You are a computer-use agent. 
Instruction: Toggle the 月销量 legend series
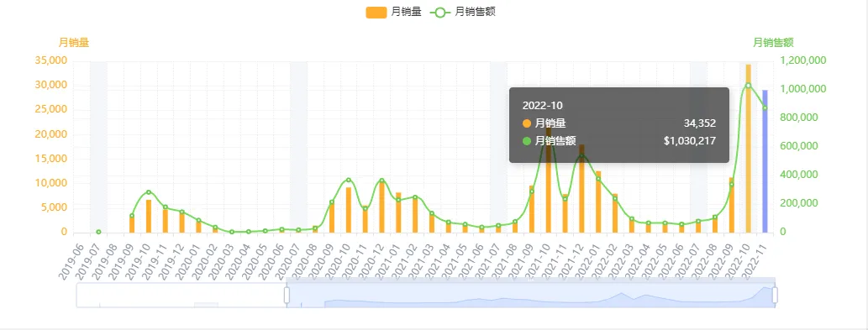coord(393,12)
